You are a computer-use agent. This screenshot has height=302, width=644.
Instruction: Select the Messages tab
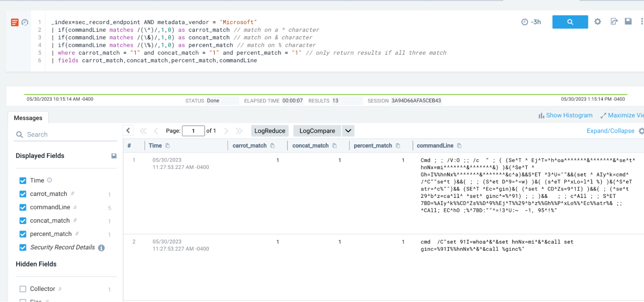click(28, 118)
